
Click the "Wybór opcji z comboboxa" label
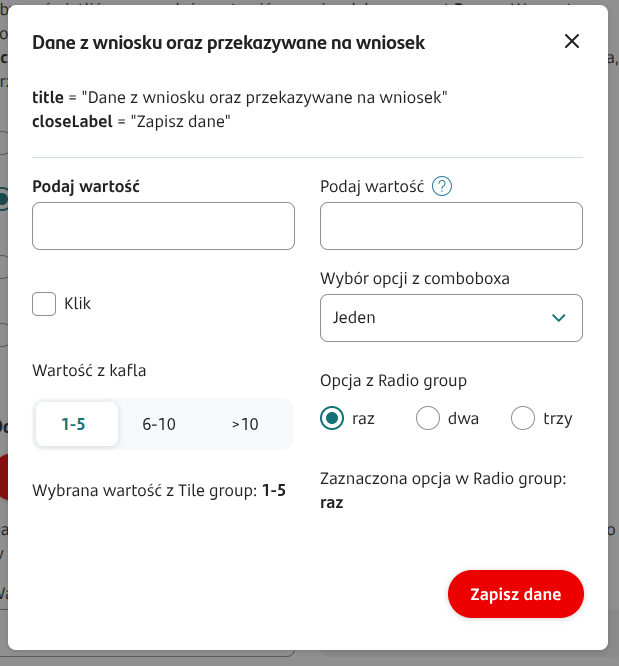pyautogui.click(x=415, y=278)
